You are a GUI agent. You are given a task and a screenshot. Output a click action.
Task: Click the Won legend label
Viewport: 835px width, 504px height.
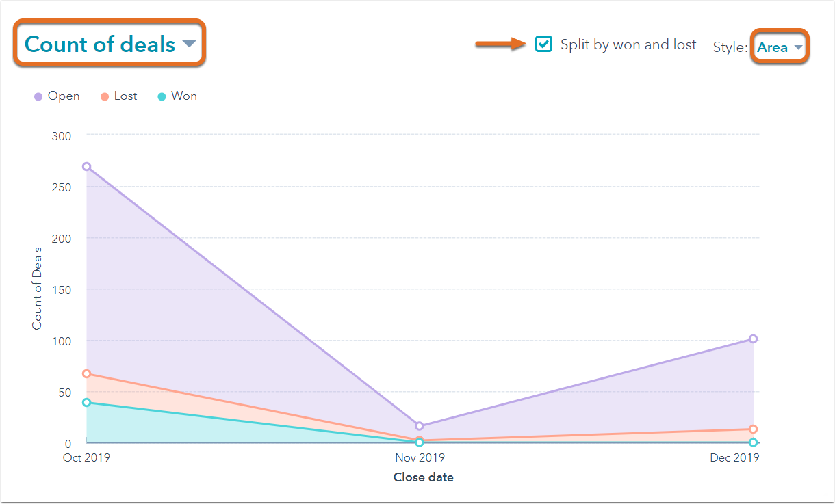click(x=184, y=96)
